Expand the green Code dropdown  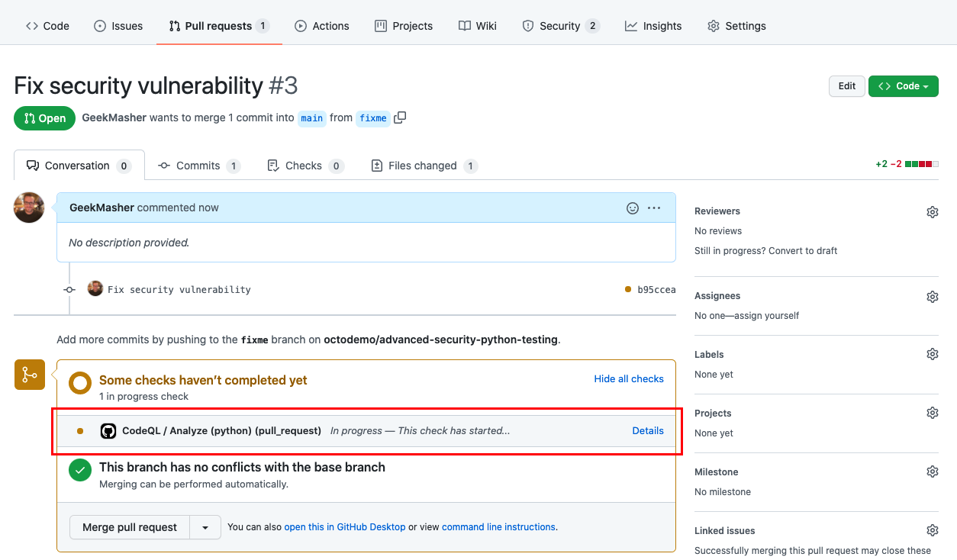point(904,86)
